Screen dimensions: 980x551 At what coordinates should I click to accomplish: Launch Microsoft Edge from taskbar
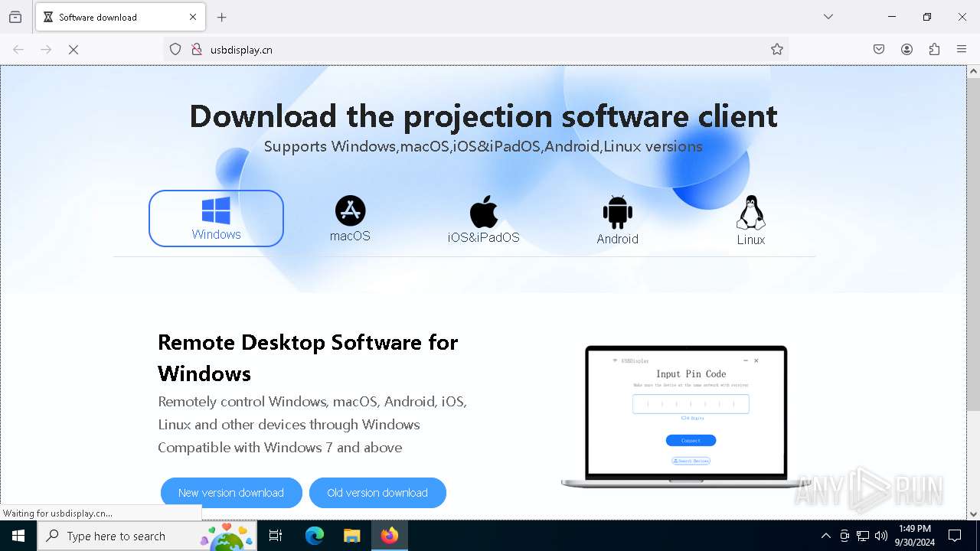(315, 536)
